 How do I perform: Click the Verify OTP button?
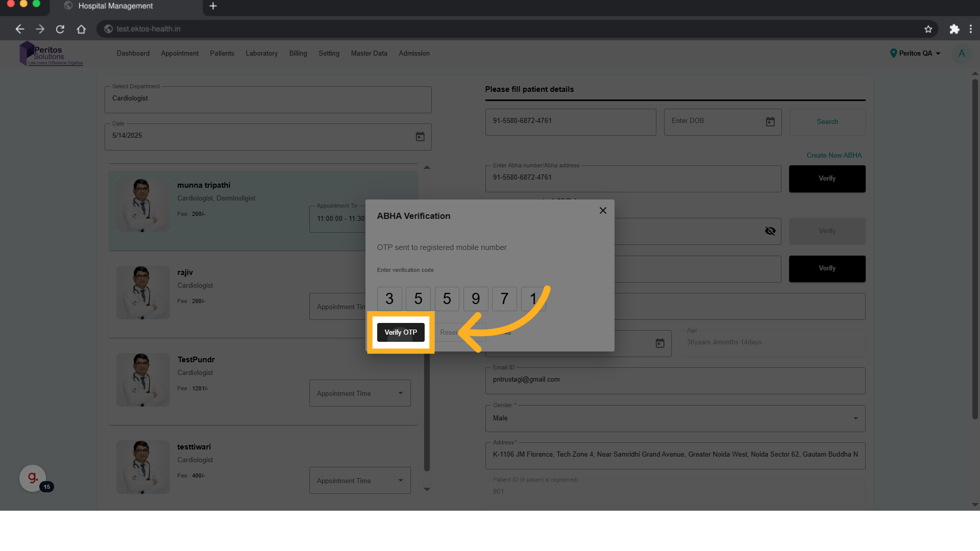point(401,332)
